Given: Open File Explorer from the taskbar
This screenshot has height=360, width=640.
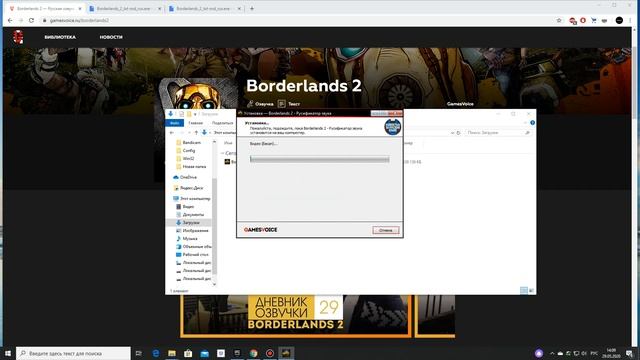Looking at the screenshot, I should pyautogui.click(x=172, y=353).
